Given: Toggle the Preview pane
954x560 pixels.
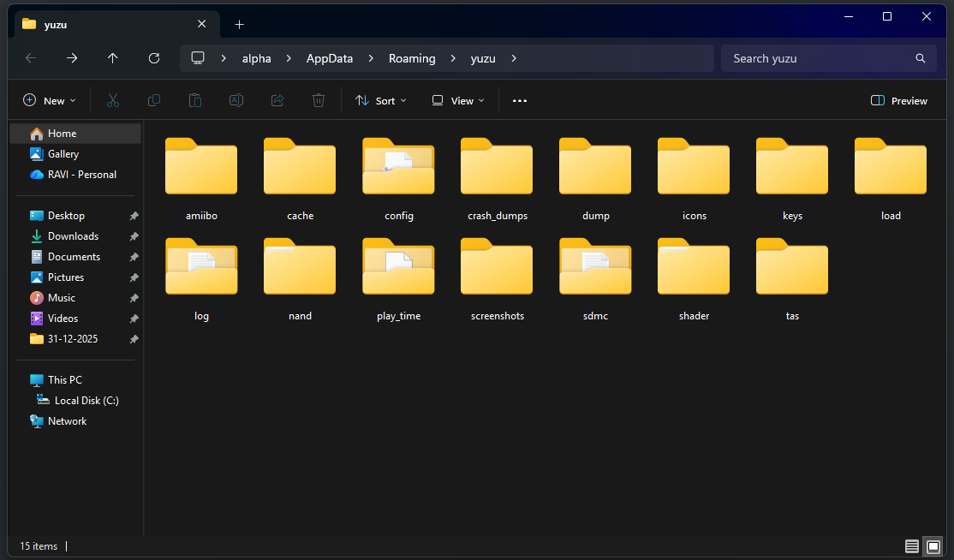Looking at the screenshot, I should click(898, 100).
